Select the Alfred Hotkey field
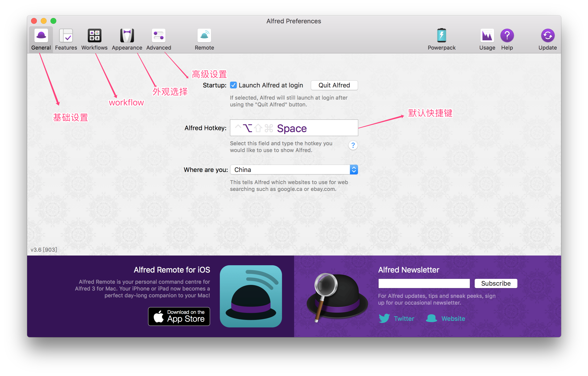Image resolution: width=588 pixels, height=376 pixels. [x=294, y=128]
